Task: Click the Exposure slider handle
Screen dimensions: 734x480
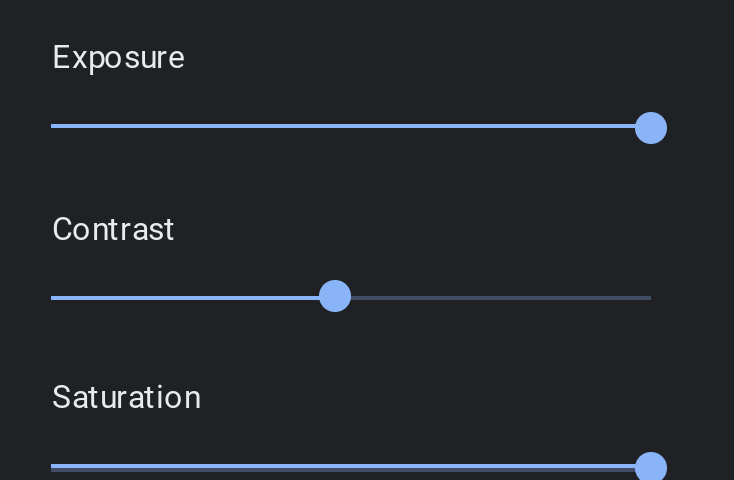Action: click(651, 128)
